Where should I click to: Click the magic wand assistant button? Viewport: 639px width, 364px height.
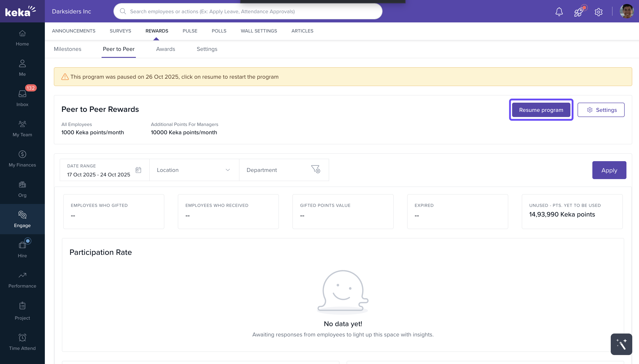coord(621,344)
